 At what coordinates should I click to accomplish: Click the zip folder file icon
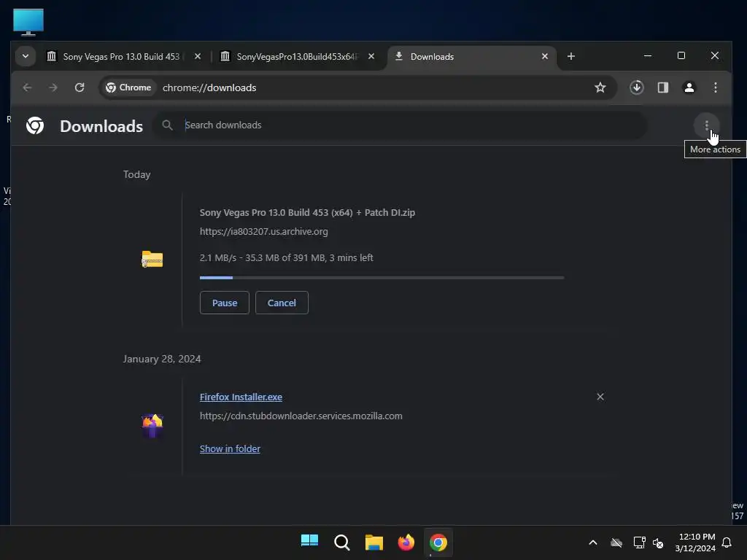click(152, 259)
